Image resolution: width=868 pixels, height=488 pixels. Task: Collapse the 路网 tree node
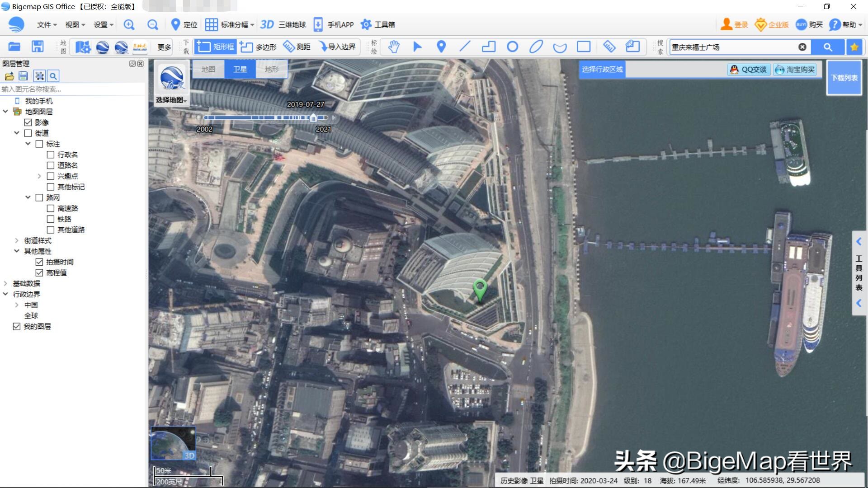click(x=28, y=197)
